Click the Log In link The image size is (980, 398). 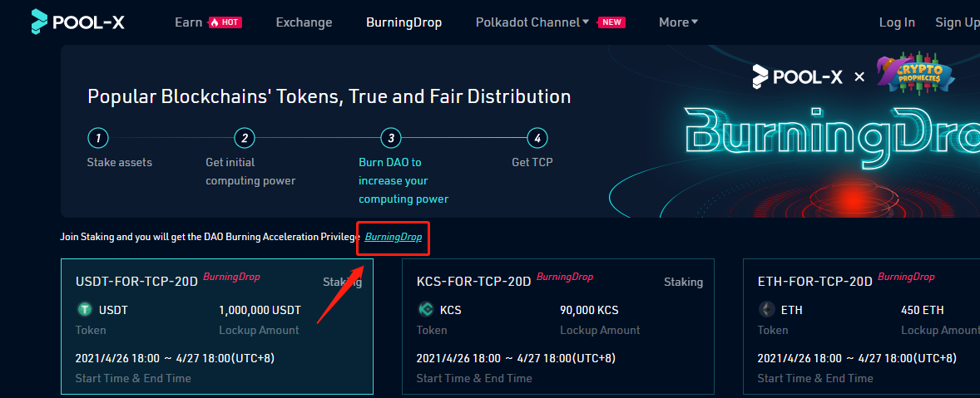coord(897,22)
